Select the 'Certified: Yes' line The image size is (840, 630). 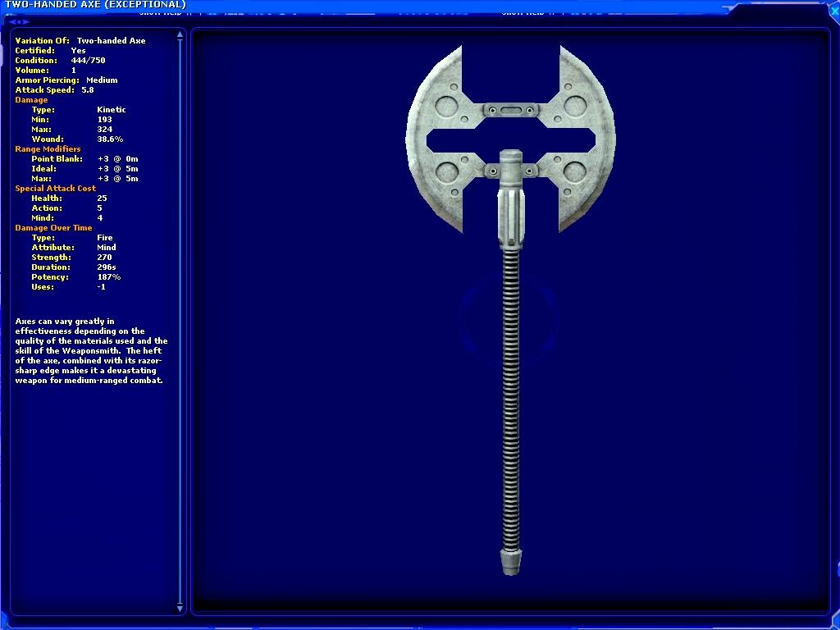click(x=50, y=50)
